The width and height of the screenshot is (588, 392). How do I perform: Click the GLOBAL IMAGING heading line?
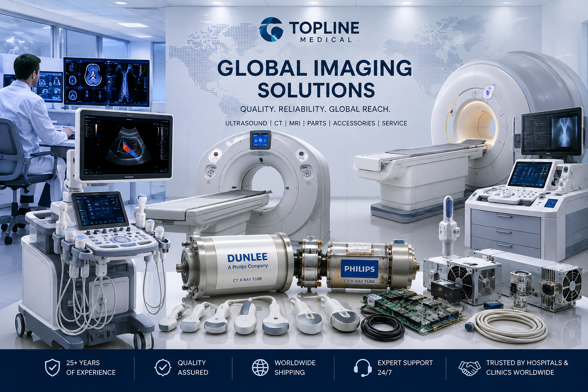(314, 68)
